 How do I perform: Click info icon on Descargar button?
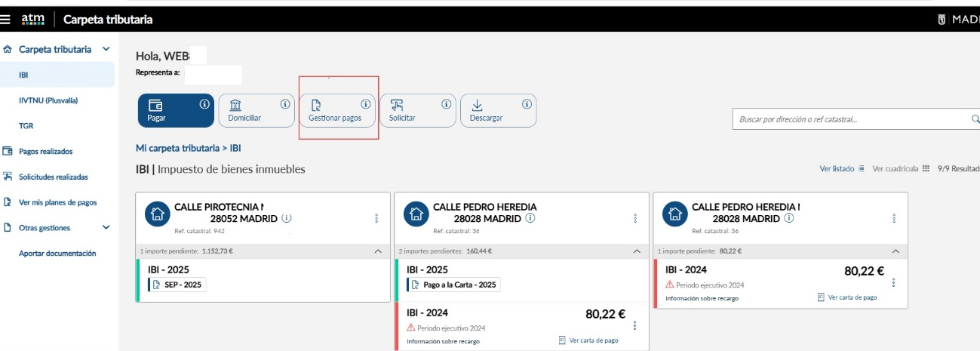[x=527, y=104]
